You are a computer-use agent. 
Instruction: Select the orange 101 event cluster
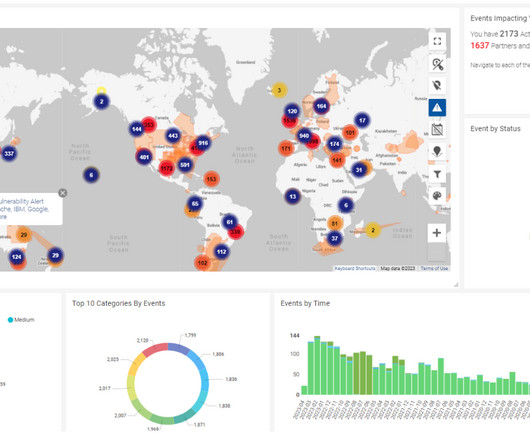tap(350, 132)
